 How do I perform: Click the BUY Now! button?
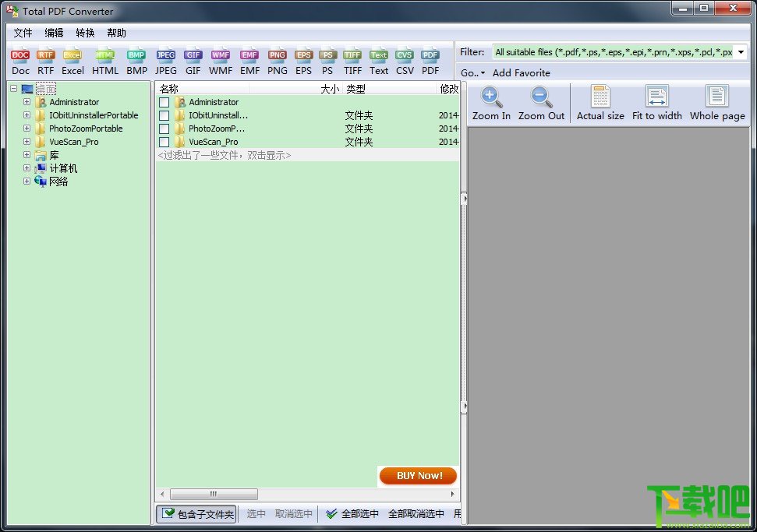pos(418,476)
